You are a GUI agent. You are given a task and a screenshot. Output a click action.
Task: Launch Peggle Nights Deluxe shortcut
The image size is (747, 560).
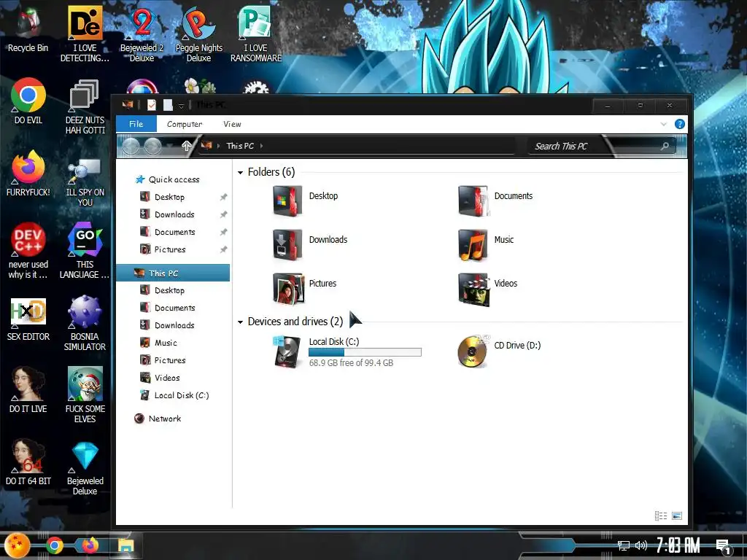point(198,34)
